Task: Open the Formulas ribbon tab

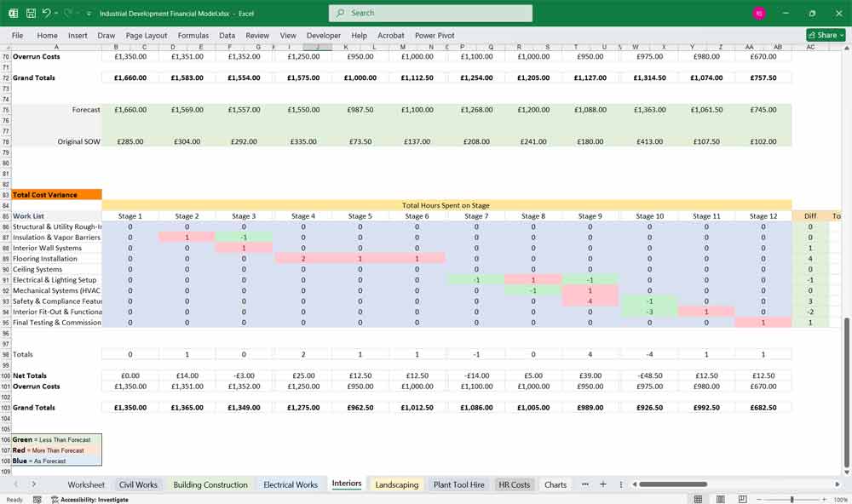Action: 193,36
